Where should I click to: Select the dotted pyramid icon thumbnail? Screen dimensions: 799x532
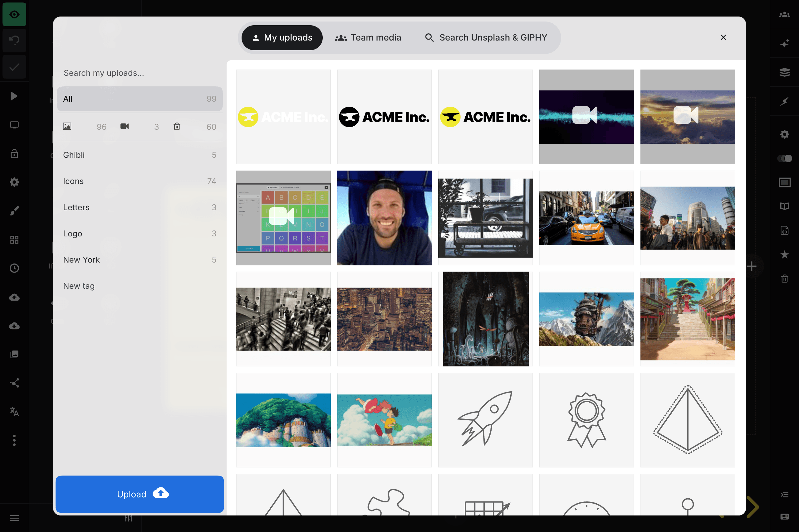(688, 420)
